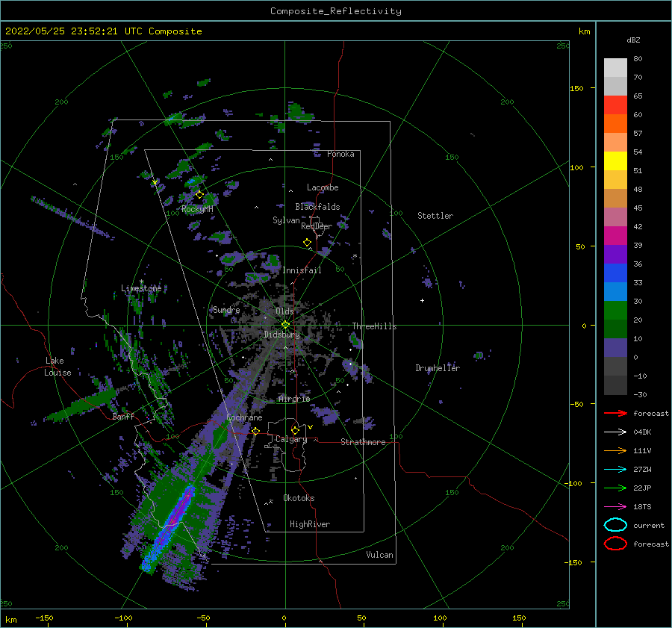Click the white asterisk marker above Limestone
The image size is (672, 628).
tap(142, 282)
